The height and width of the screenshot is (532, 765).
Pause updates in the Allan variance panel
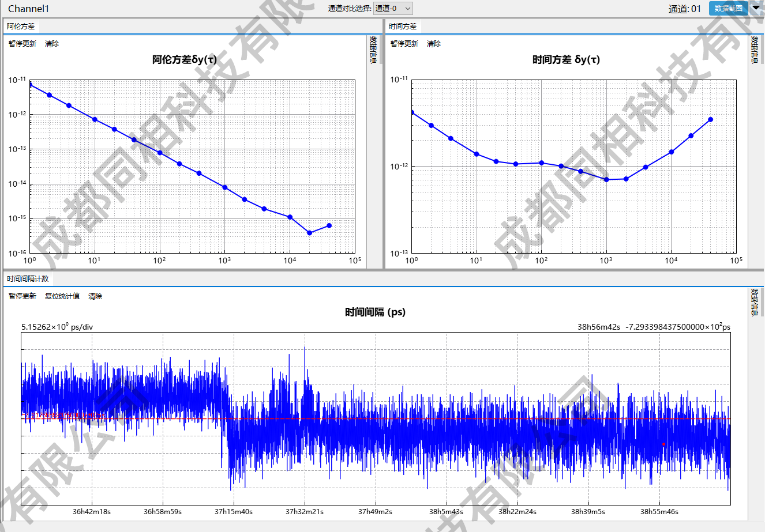click(x=22, y=44)
